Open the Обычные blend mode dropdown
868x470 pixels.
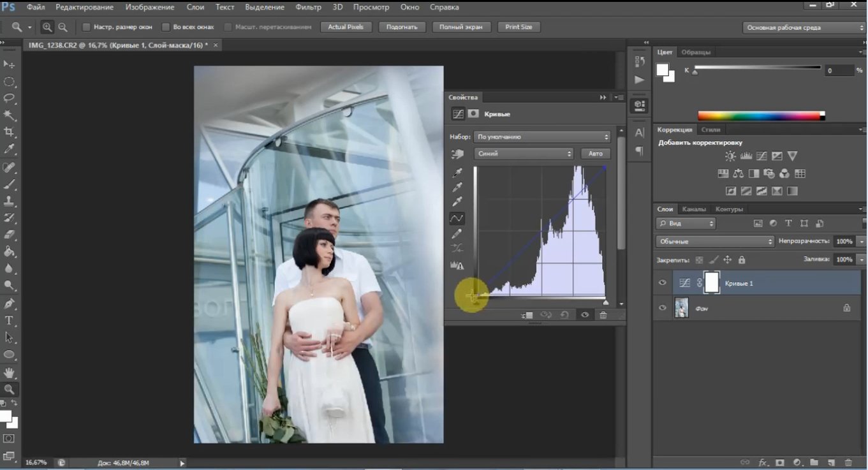(714, 242)
